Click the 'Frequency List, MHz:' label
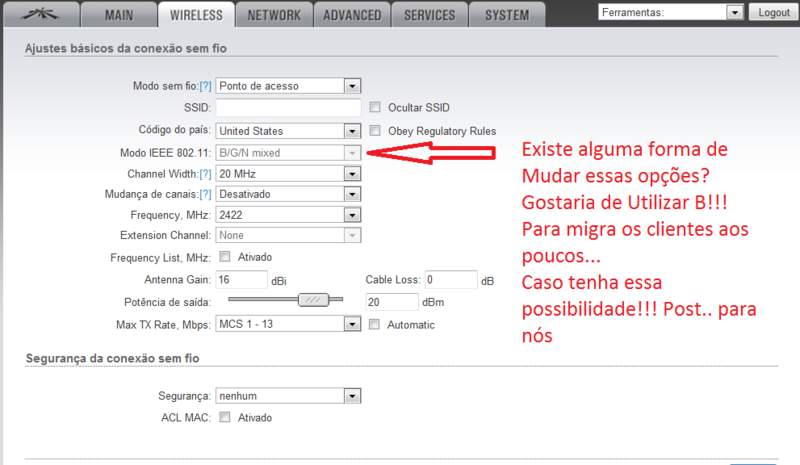This screenshot has height=465, width=800. click(160, 258)
